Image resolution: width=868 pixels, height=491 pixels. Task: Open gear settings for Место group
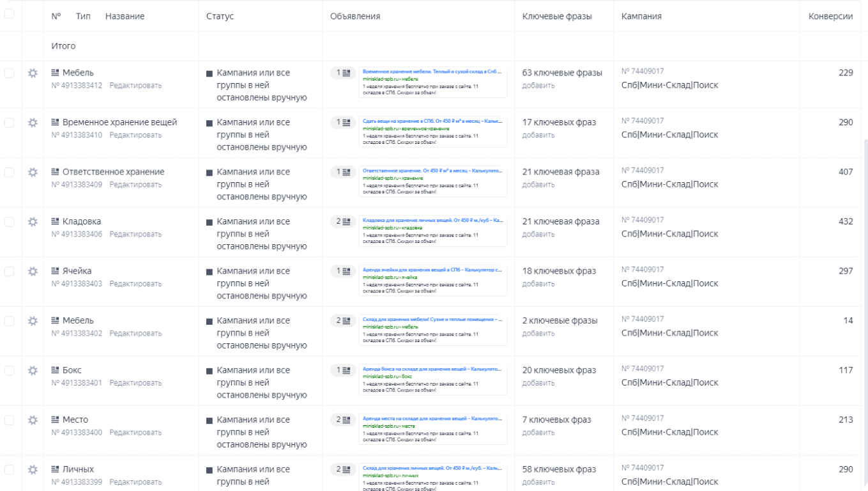click(x=33, y=420)
